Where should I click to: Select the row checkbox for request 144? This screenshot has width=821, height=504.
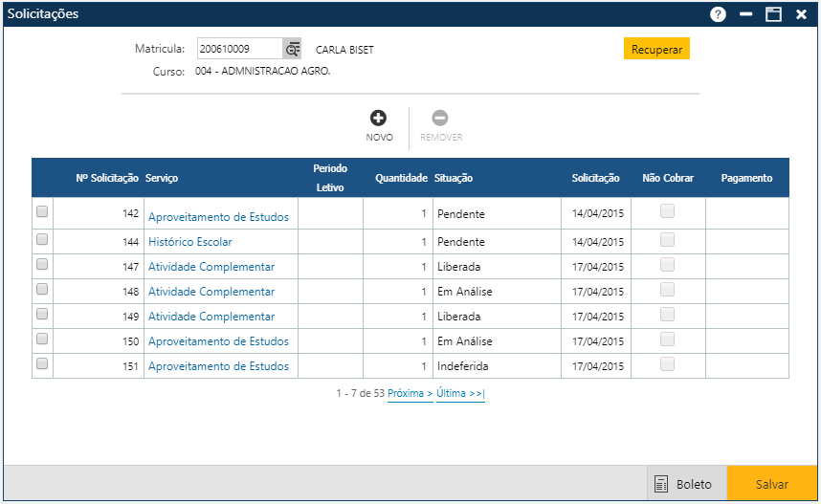click(42, 239)
